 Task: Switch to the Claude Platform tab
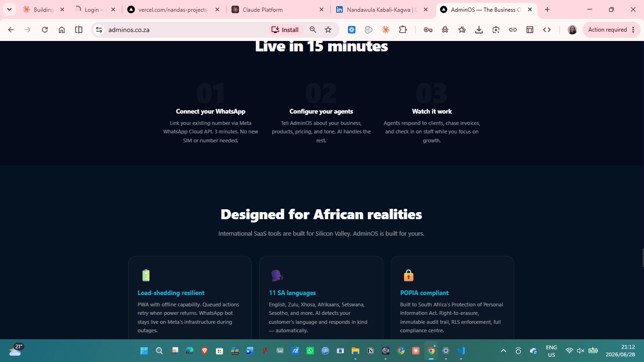[278, 9]
